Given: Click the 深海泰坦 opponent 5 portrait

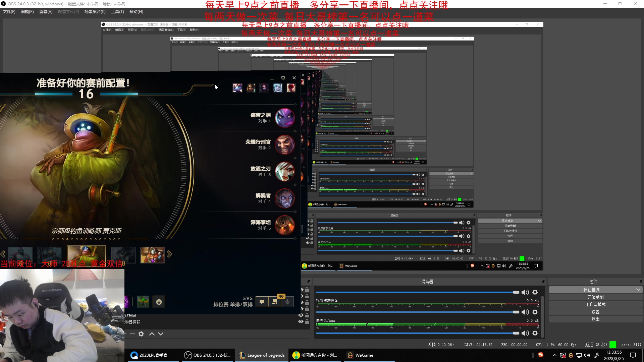Looking at the screenshot, I should click(x=285, y=225).
